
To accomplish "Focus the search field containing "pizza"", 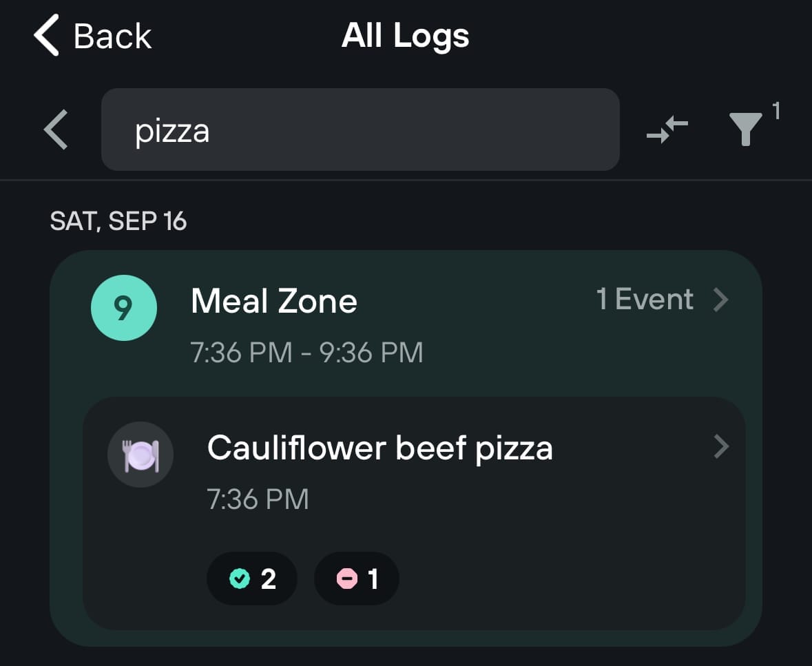I will pyautogui.click(x=360, y=129).
